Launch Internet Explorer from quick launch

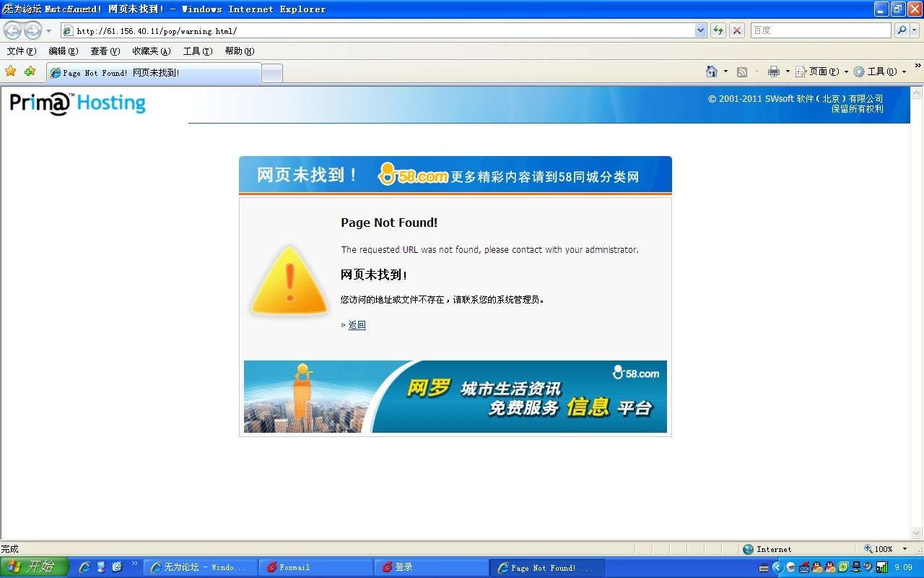(x=84, y=567)
